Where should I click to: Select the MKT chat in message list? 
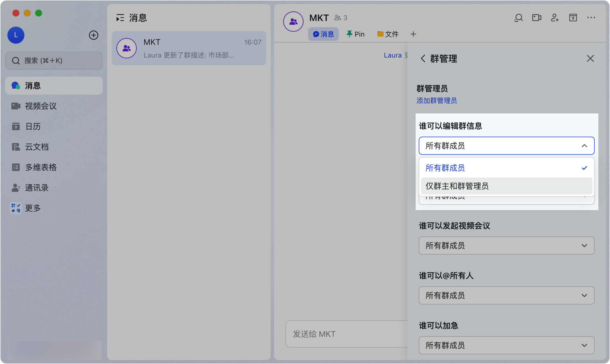click(x=189, y=48)
